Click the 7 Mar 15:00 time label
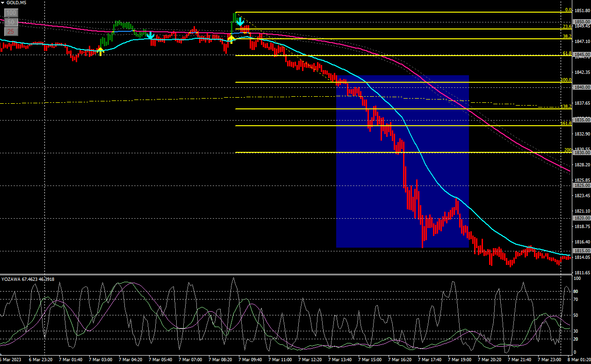 370,360
